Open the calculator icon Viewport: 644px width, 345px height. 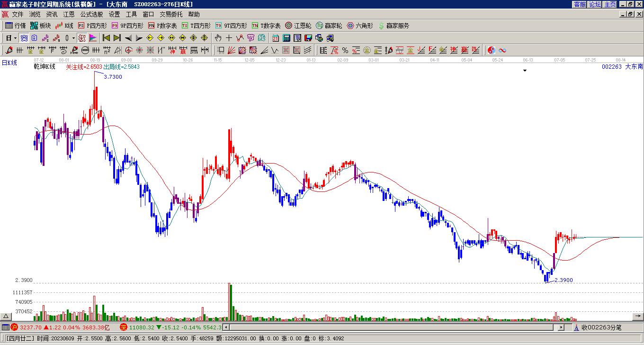tap(286, 38)
